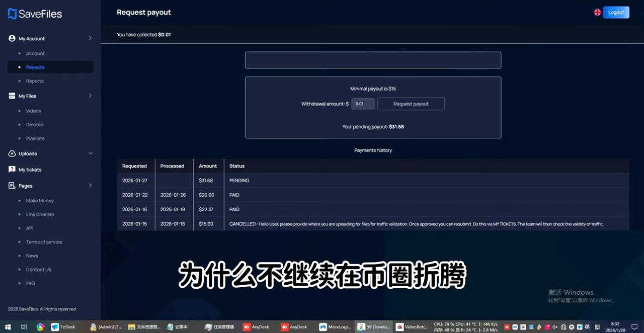644x333 pixels.
Task: Open the Windows Start menu
Action: pyautogui.click(x=8, y=327)
